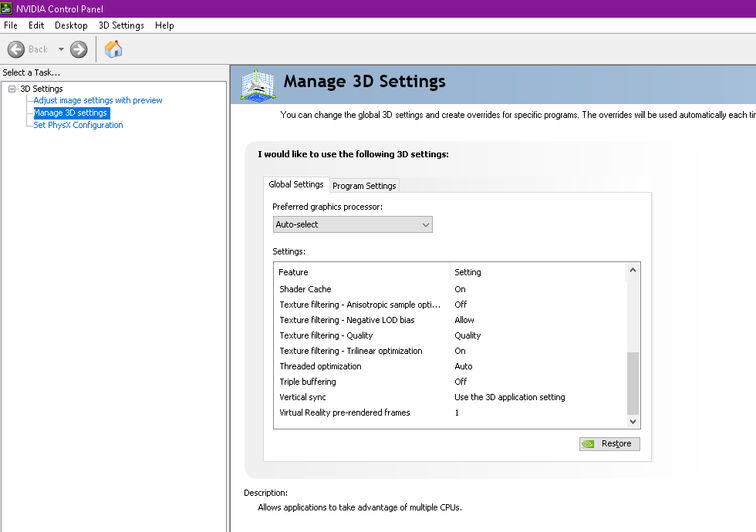Open Set PhysX Configuration task
Image resolution: width=756 pixels, height=532 pixels.
tap(78, 125)
